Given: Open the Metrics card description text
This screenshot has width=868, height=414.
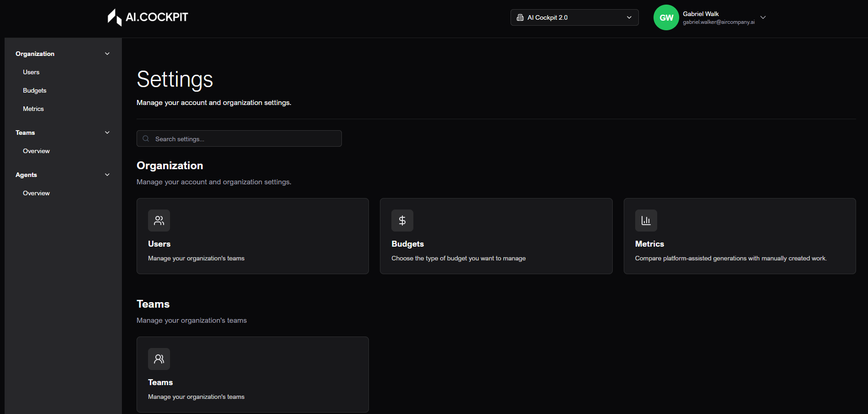Looking at the screenshot, I should 731,258.
